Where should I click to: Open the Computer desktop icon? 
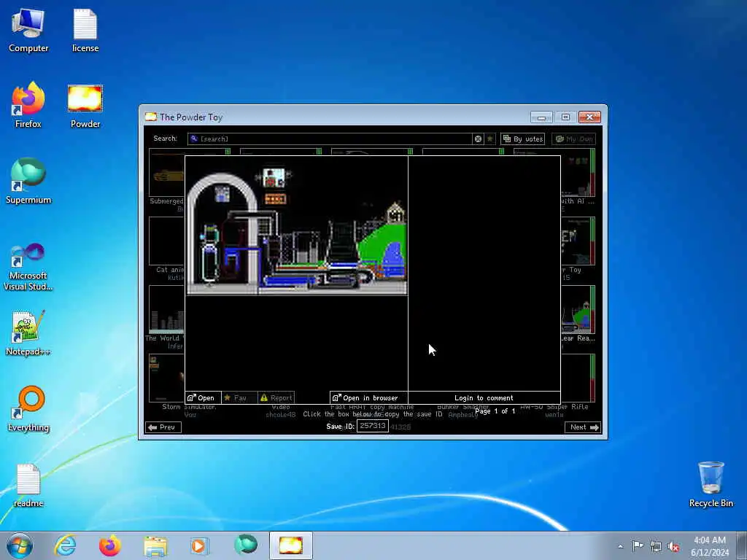click(28, 31)
